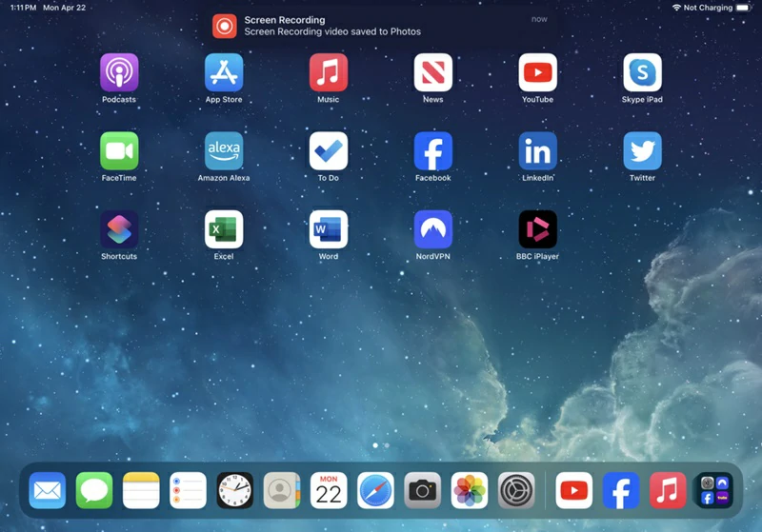Start the FaceTime app

(x=119, y=151)
